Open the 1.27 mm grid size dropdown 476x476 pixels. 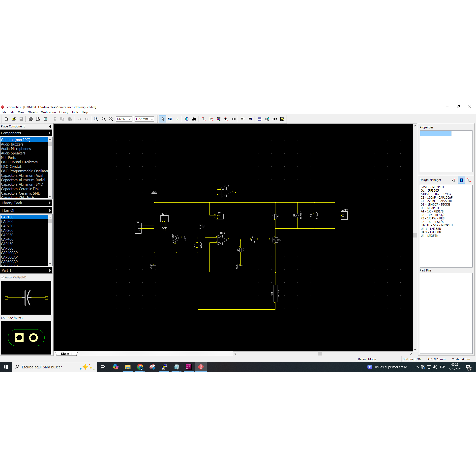point(152,119)
